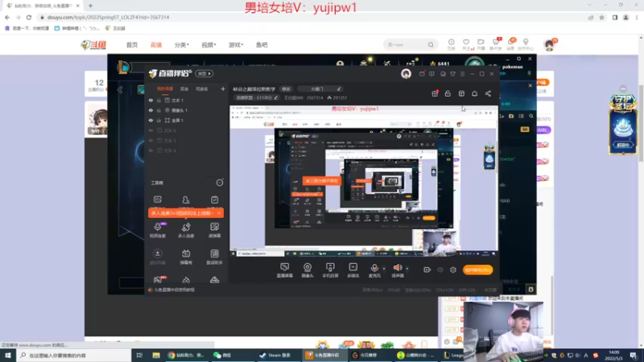
Task: Bookmark this page with star icon
Action: (x=601, y=17)
